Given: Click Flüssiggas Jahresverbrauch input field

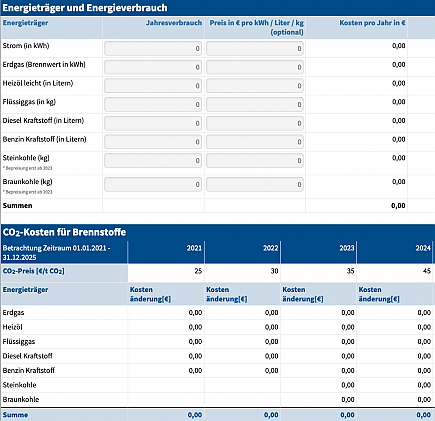Looking at the screenshot, I should [x=153, y=105].
